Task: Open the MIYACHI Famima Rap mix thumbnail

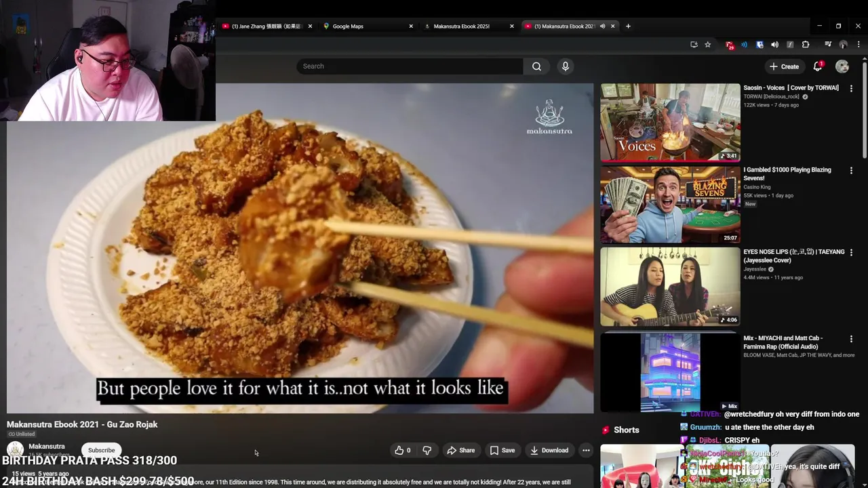Action: (x=670, y=371)
